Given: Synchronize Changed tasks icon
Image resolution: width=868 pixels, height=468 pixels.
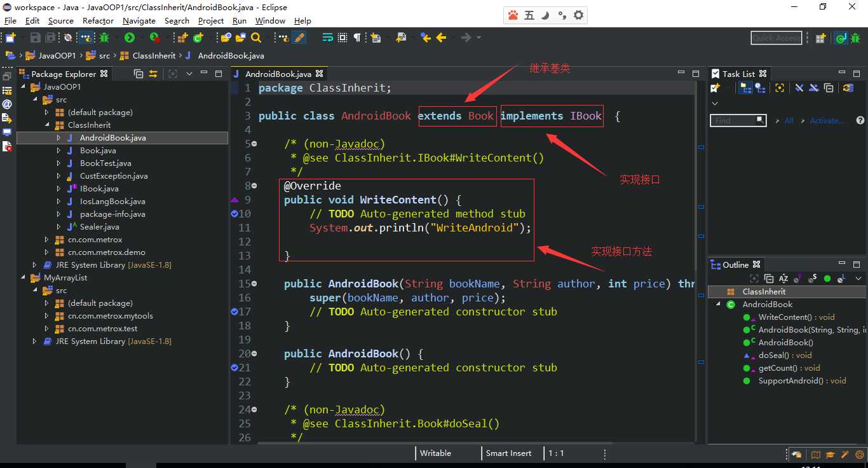Looking at the screenshot, I should 849,88.
